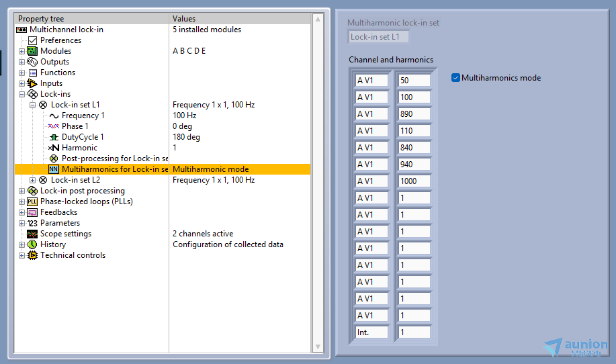Expand the Feedbacks tree node
This screenshot has width=616, height=364.
tap(21, 212)
